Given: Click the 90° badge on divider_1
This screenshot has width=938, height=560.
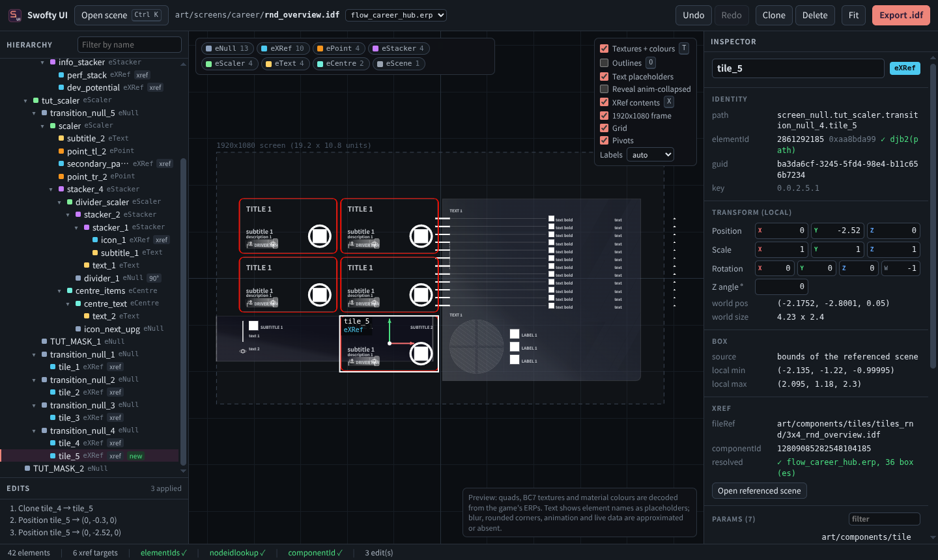Looking at the screenshot, I should click(x=154, y=278).
